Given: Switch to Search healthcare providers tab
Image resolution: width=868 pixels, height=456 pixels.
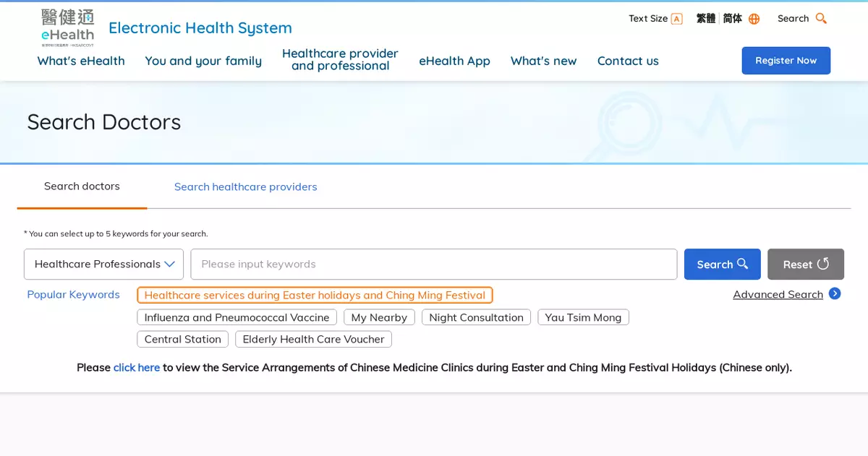Looking at the screenshot, I should point(245,186).
